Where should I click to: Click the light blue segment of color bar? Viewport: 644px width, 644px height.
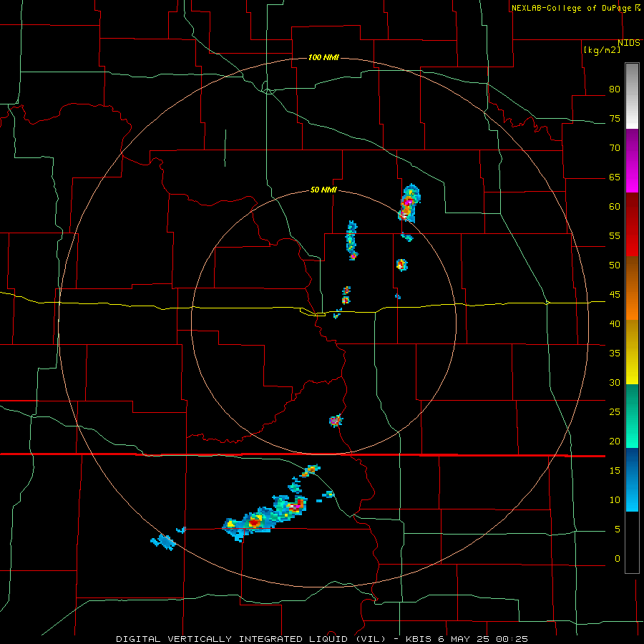632,479
